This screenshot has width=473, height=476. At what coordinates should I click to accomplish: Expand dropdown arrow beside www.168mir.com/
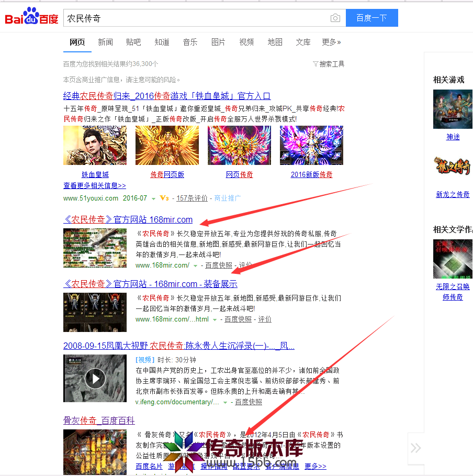coord(195,266)
